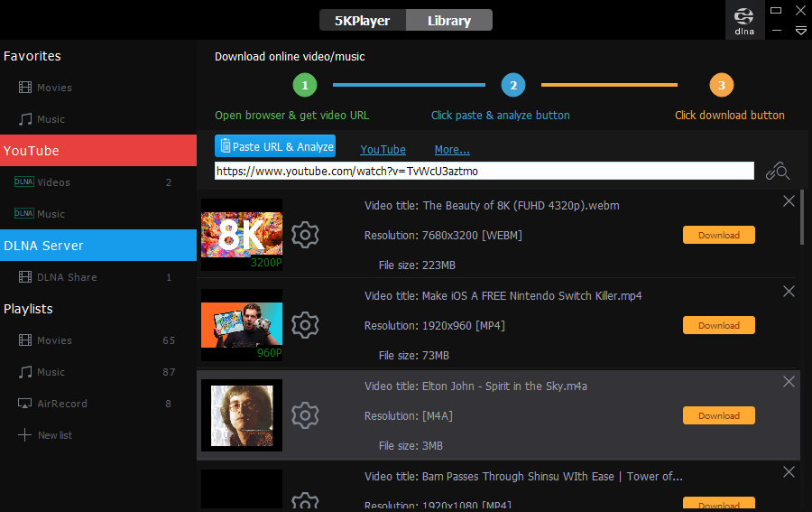The width and height of the screenshot is (812, 512).
Task: Click the AirRecord screen icon
Action: 25,403
